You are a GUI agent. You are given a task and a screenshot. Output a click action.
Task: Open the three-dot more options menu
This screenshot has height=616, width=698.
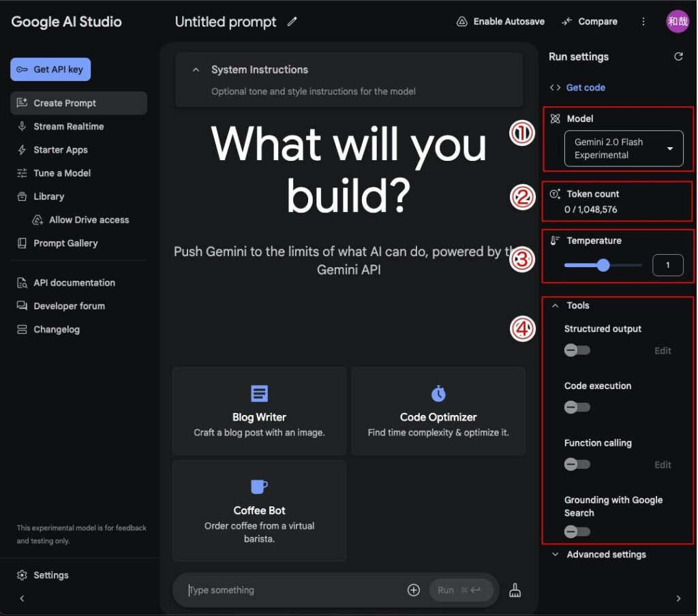coord(643,21)
